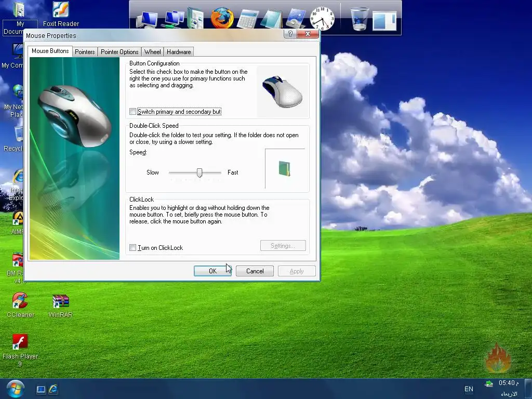Click the test folder in Double-Click Speed
The height and width of the screenshot is (399, 532).
(x=284, y=169)
